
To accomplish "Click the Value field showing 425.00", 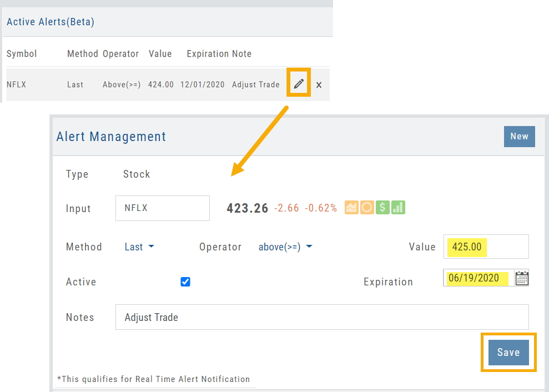I will (x=486, y=247).
